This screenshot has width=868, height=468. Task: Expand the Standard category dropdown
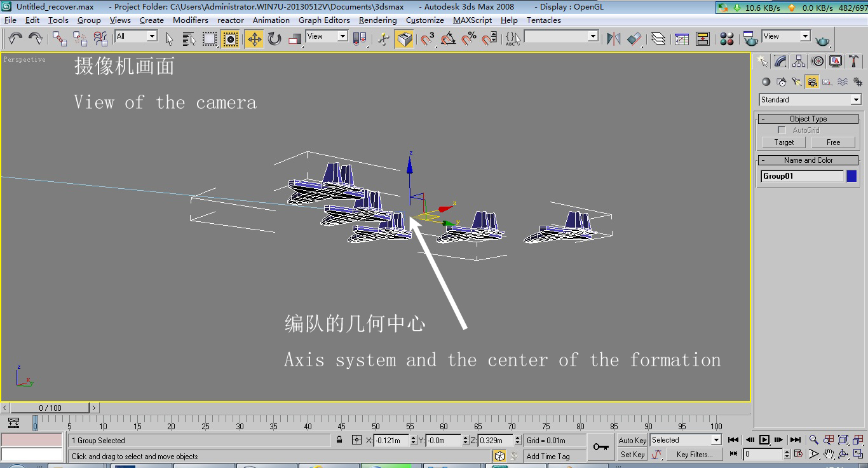pyautogui.click(x=810, y=100)
